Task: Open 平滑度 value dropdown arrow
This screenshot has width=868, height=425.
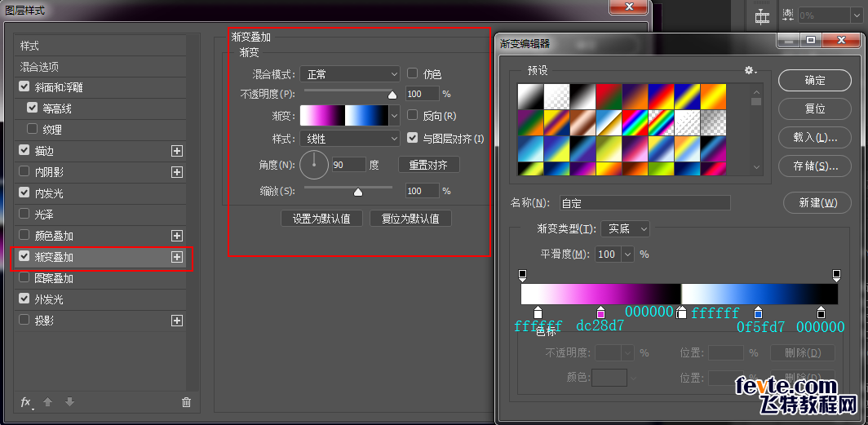Action: (x=628, y=255)
